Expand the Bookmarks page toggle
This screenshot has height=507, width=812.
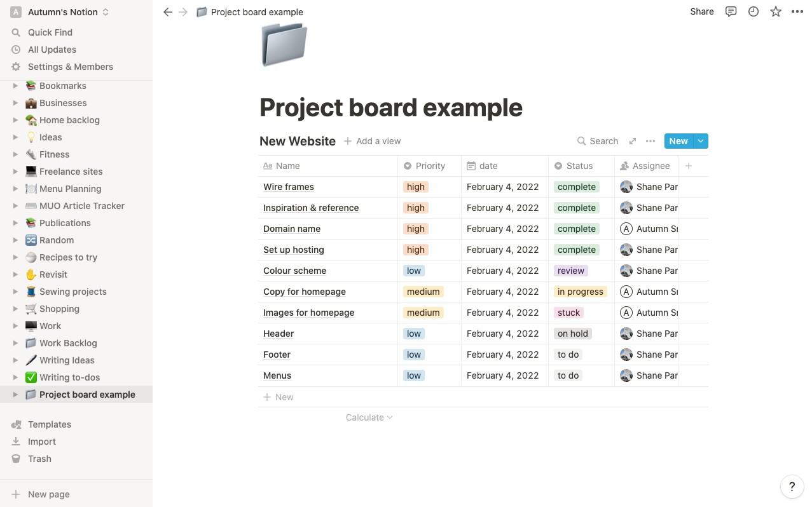[x=16, y=86]
